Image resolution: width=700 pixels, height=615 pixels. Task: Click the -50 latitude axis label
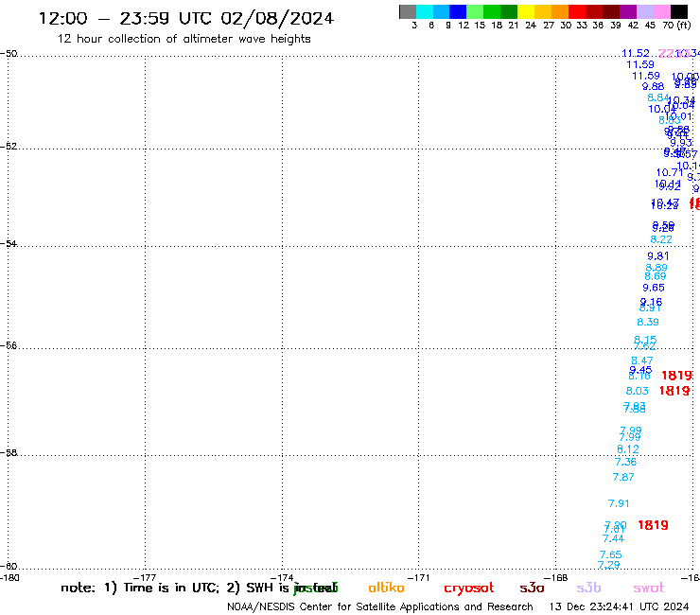click(x=9, y=53)
